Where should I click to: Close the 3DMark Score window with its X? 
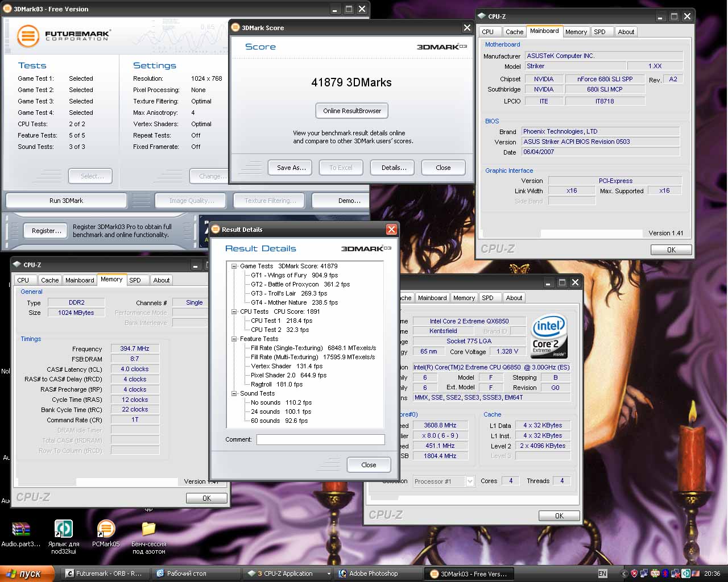(x=467, y=27)
